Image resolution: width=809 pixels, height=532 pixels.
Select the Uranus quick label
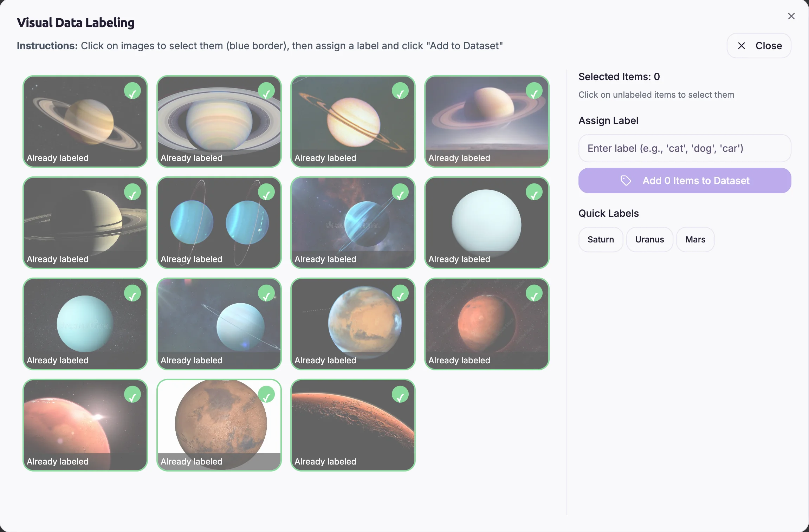(649, 239)
